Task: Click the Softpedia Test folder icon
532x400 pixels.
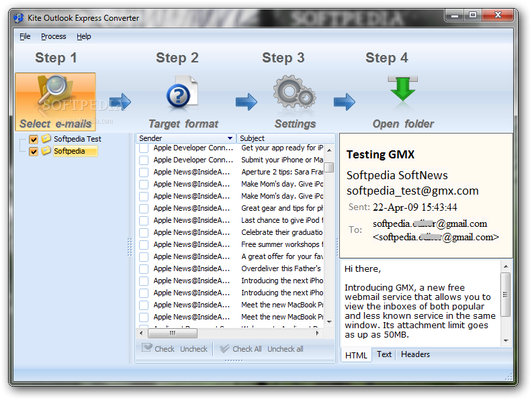Action: [46, 138]
